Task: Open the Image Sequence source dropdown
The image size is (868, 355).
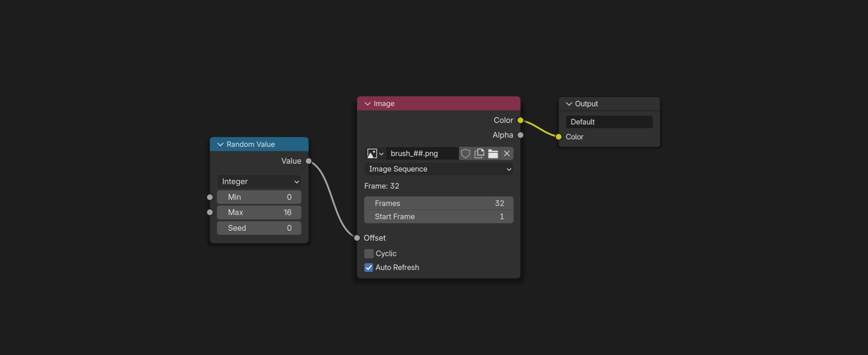Action: coord(439,169)
